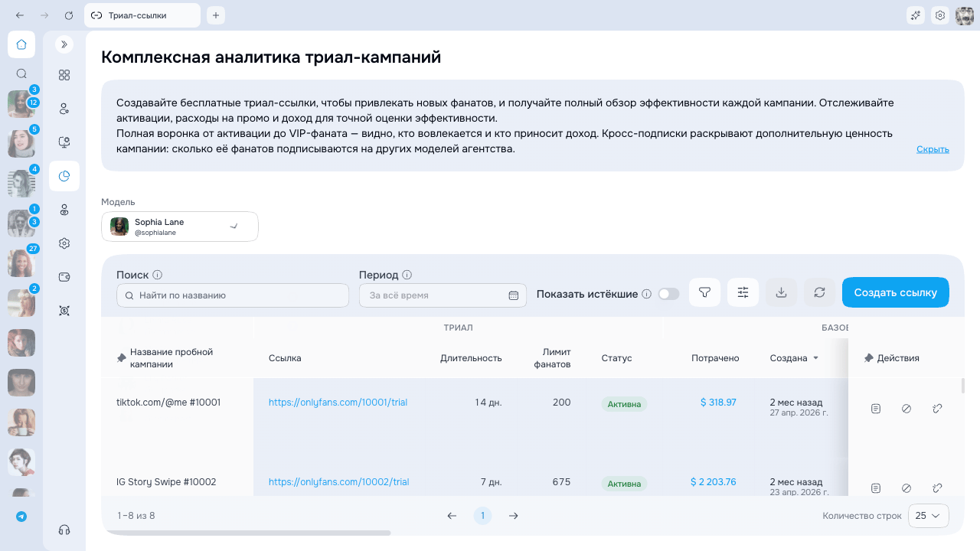Viewport: 980px width, 551px height.
Task: Open notes icon for tiktok.com/@me #10001 row
Action: (x=876, y=409)
